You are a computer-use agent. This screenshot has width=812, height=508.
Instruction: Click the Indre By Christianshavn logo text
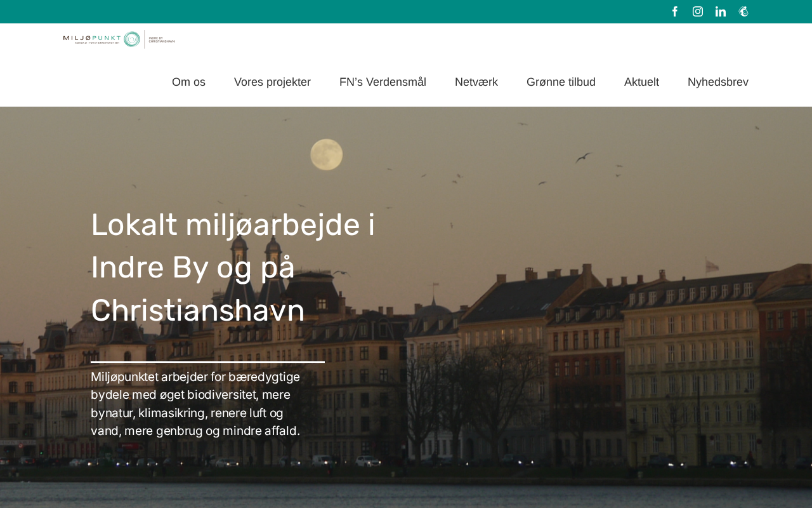click(x=161, y=39)
